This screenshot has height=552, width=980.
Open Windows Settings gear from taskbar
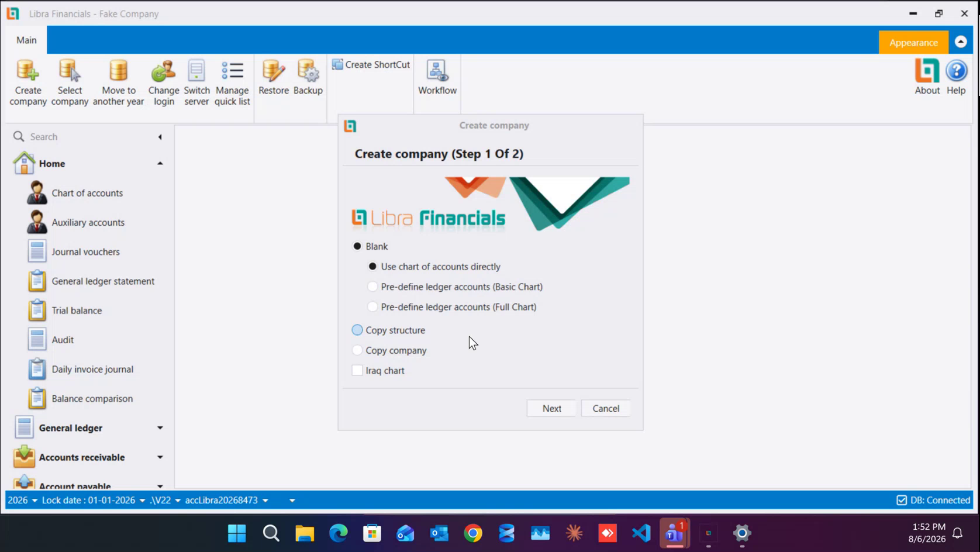click(x=742, y=533)
